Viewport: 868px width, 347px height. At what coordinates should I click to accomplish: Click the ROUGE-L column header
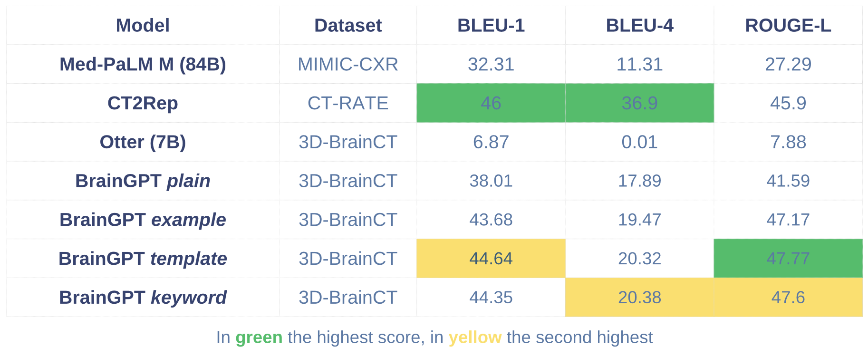pyautogui.click(x=788, y=26)
